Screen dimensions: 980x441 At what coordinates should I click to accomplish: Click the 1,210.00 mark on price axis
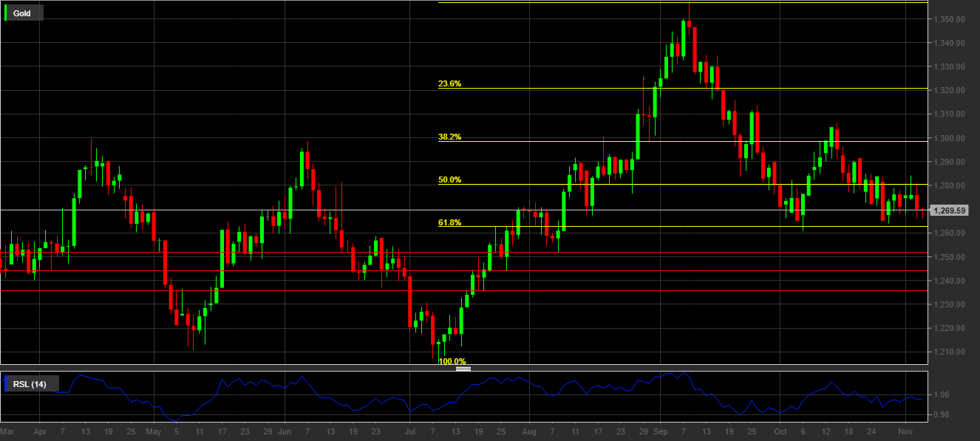(x=947, y=352)
